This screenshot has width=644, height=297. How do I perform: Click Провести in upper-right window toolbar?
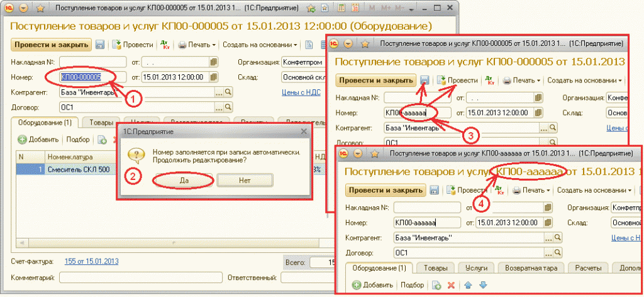tap(458, 80)
